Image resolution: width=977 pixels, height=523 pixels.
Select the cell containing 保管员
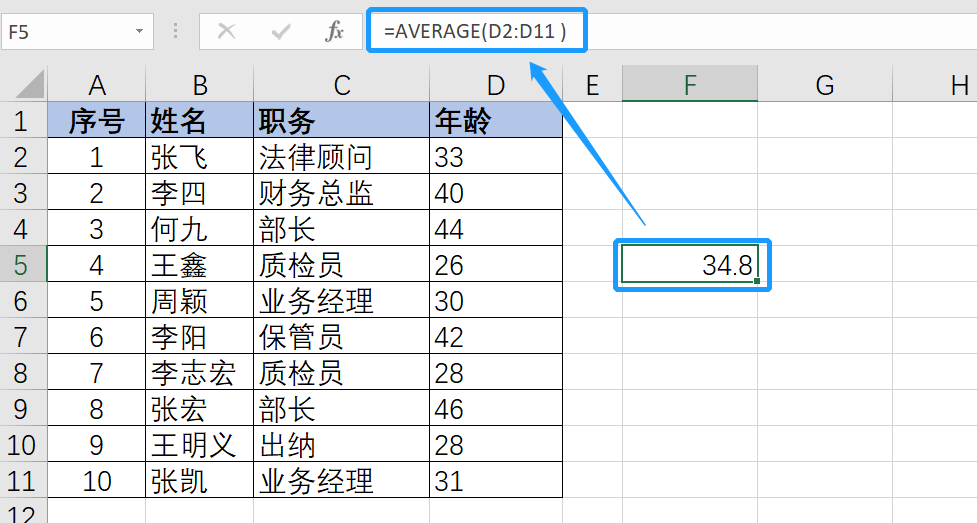click(341, 337)
